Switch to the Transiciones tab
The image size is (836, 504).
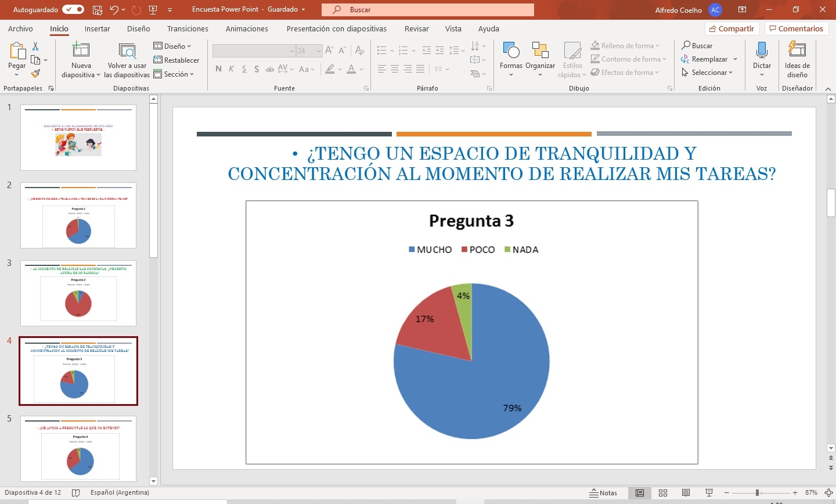pyautogui.click(x=188, y=28)
